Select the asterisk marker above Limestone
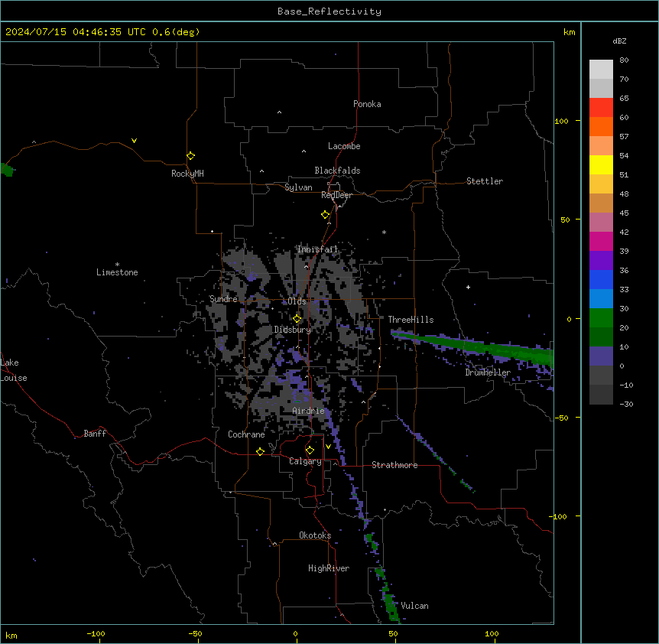Viewport: 659px width, 644px height. tap(117, 264)
